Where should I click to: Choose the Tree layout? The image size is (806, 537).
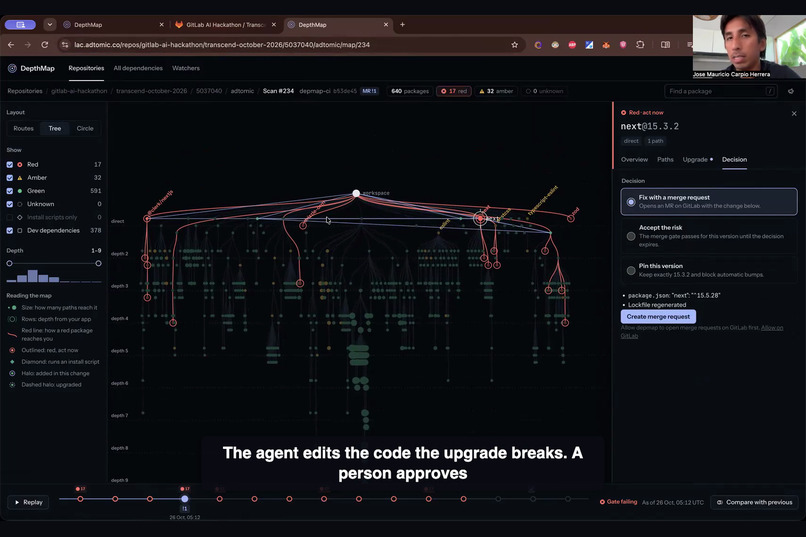coord(54,128)
